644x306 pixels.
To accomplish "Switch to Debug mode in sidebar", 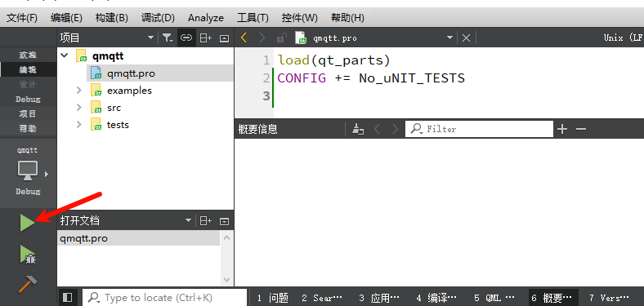I will coord(28,100).
